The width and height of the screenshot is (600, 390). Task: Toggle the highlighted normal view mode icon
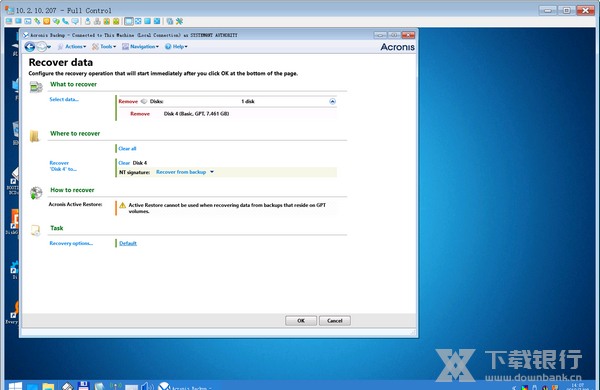click(129, 21)
